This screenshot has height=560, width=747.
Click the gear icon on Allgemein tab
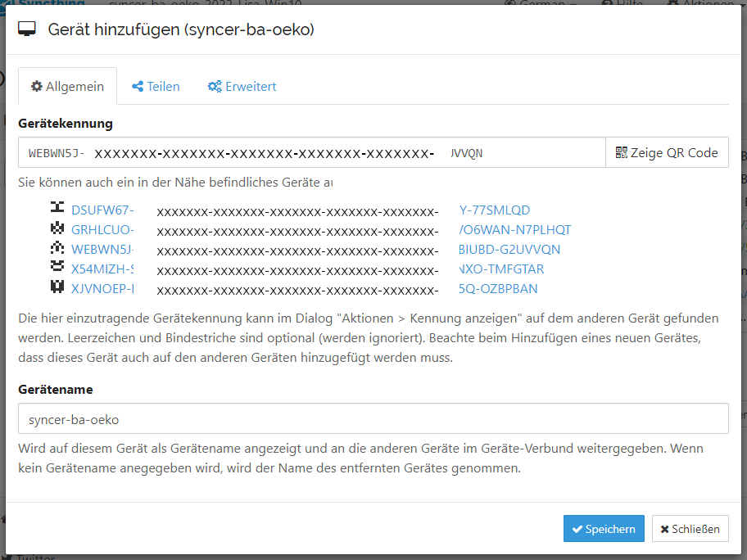pyautogui.click(x=36, y=86)
